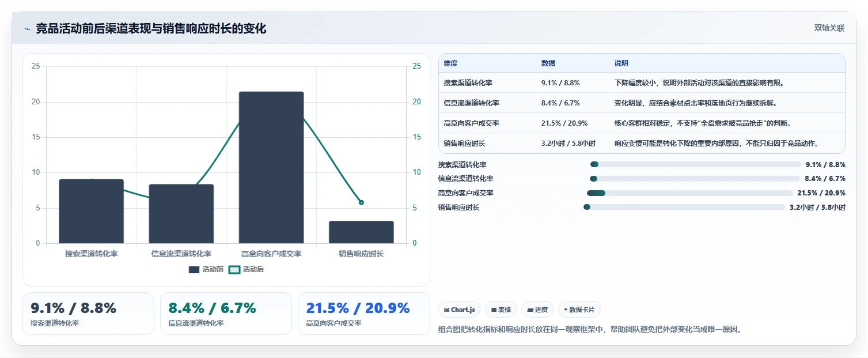
Task: Toggle the 活动后 legend item
Action: (247, 269)
